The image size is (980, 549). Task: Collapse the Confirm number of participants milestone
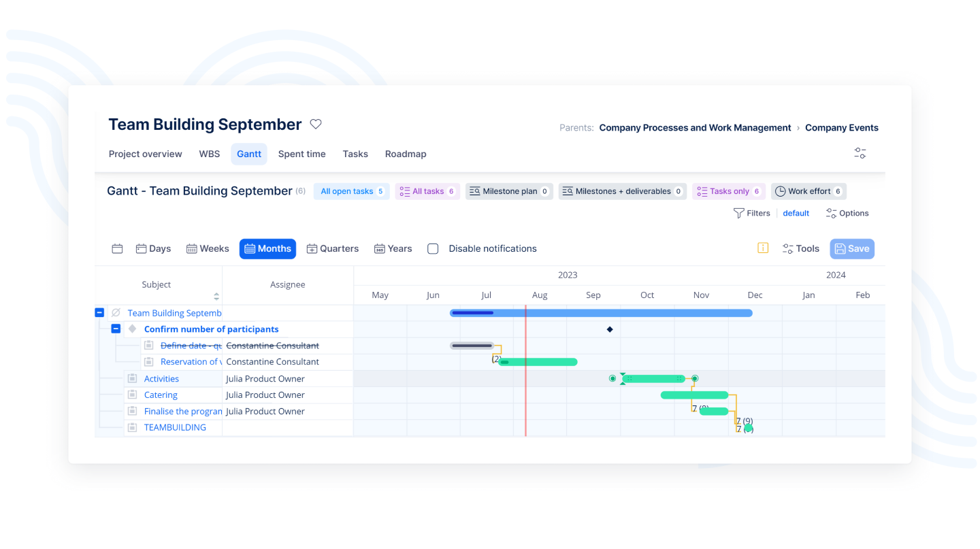[116, 329]
